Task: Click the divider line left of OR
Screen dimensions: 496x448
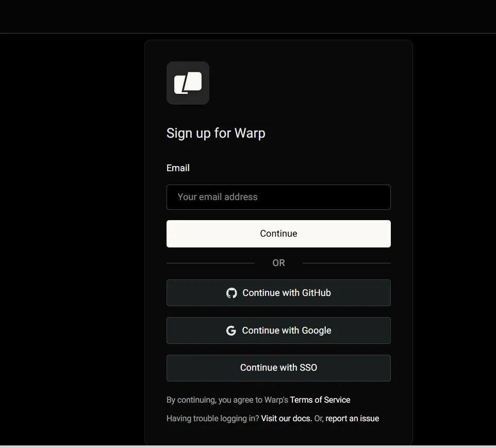Action: pyautogui.click(x=210, y=263)
